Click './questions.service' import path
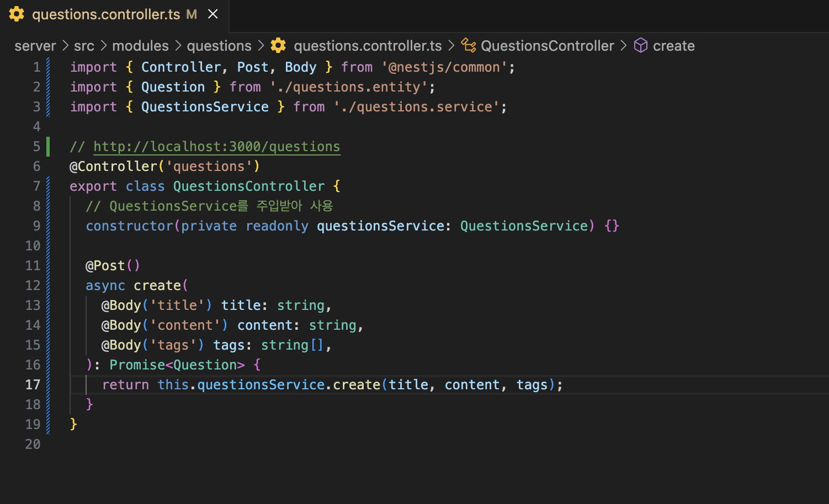The height and width of the screenshot is (504, 829). (x=417, y=107)
